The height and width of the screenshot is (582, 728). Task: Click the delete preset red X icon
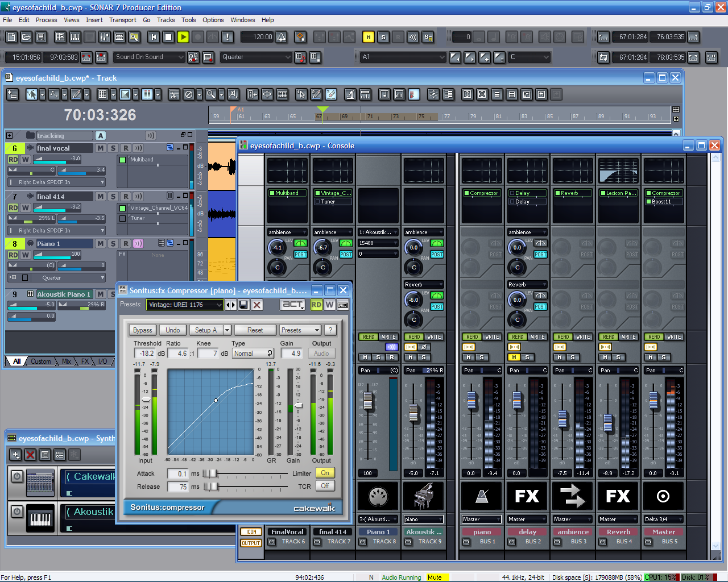tap(257, 305)
